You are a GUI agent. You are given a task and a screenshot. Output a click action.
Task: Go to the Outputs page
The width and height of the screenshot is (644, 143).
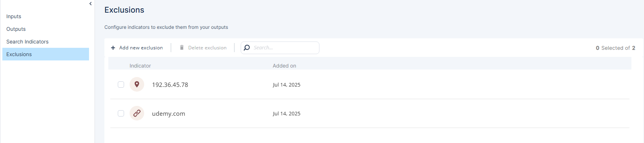tap(16, 29)
